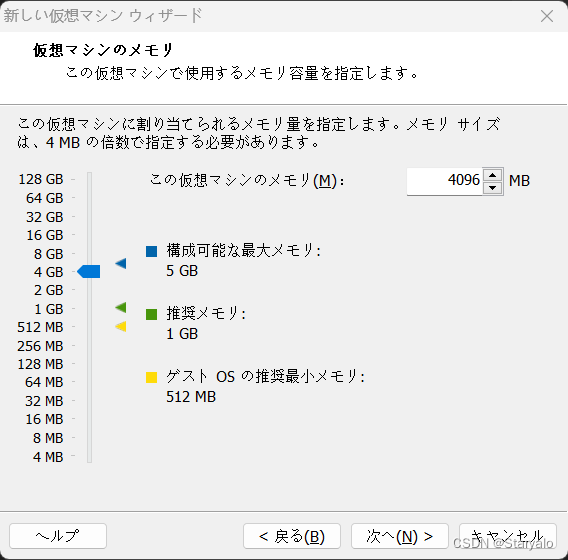Click the 4 MB scale label

tap(49, 457)
